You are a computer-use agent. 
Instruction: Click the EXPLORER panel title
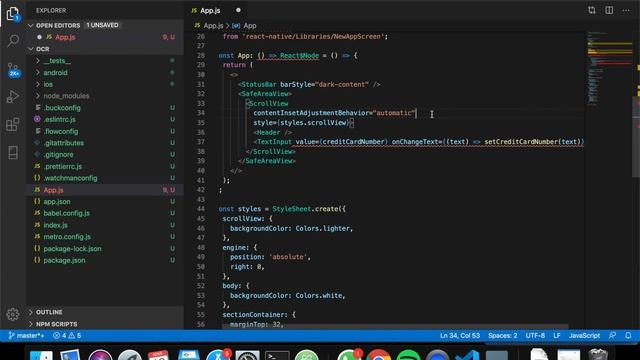click(51, 11)
